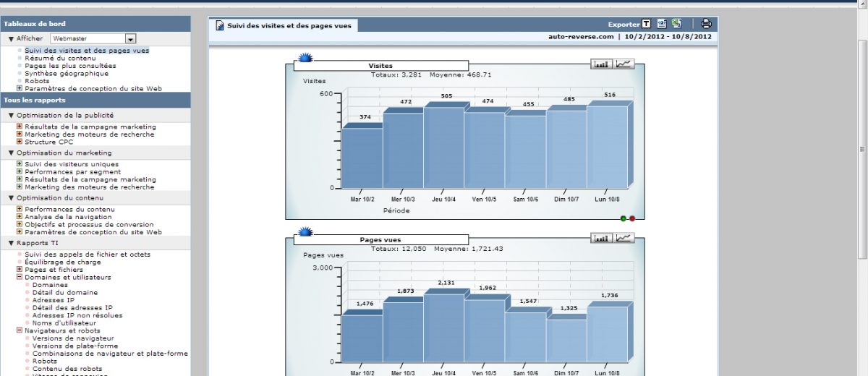Expand Structure CPC tree node
This screenshot has height=376, width=868.
[x=19, y=142]
